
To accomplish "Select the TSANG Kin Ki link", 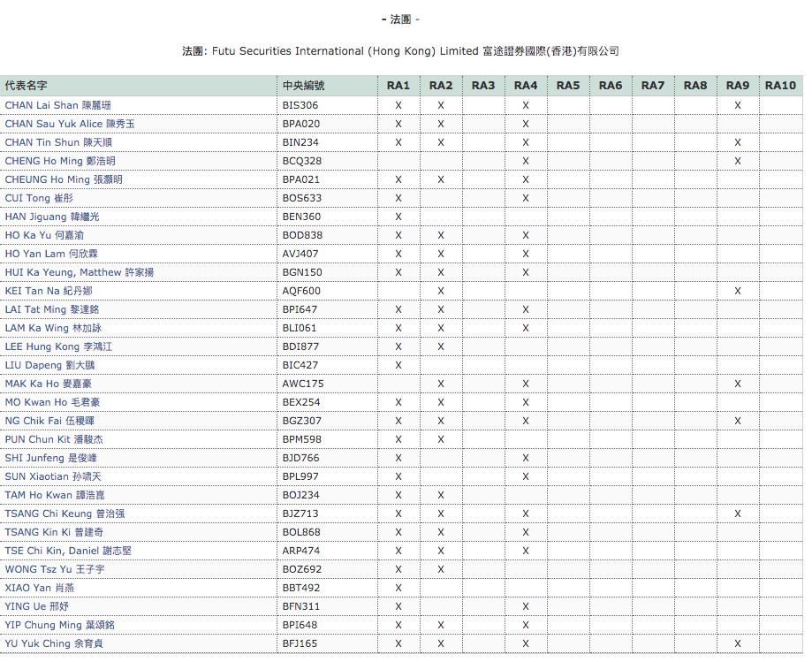I will click(x=54, y=532).
